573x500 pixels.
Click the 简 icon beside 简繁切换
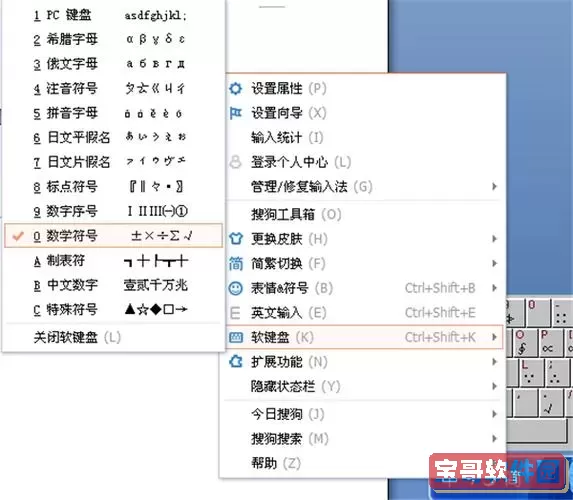235,264
